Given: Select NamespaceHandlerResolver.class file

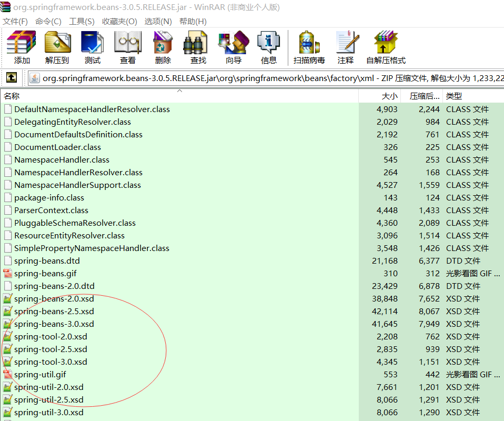Looking at the screenshot, I should [78, 173].
